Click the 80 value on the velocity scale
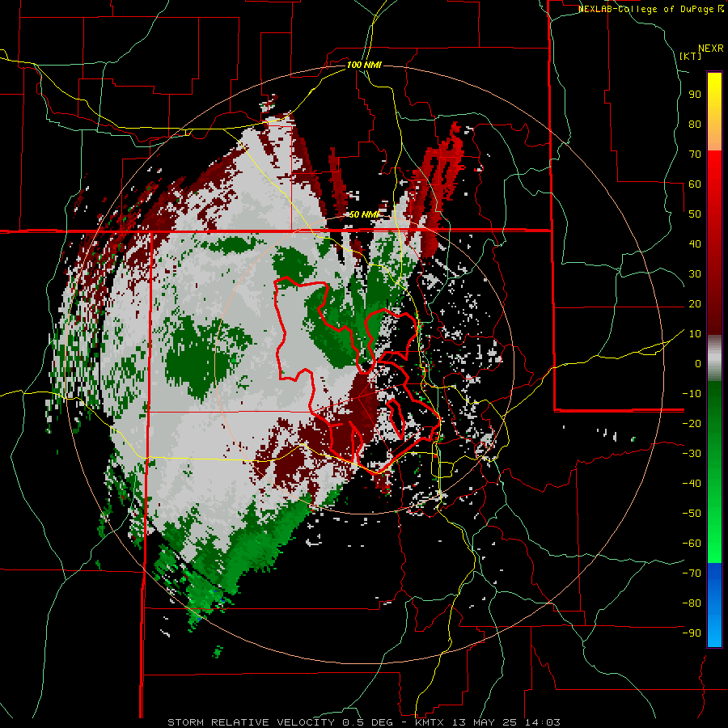Viewport: 728px width, 728px height. [x=695, y=125]
